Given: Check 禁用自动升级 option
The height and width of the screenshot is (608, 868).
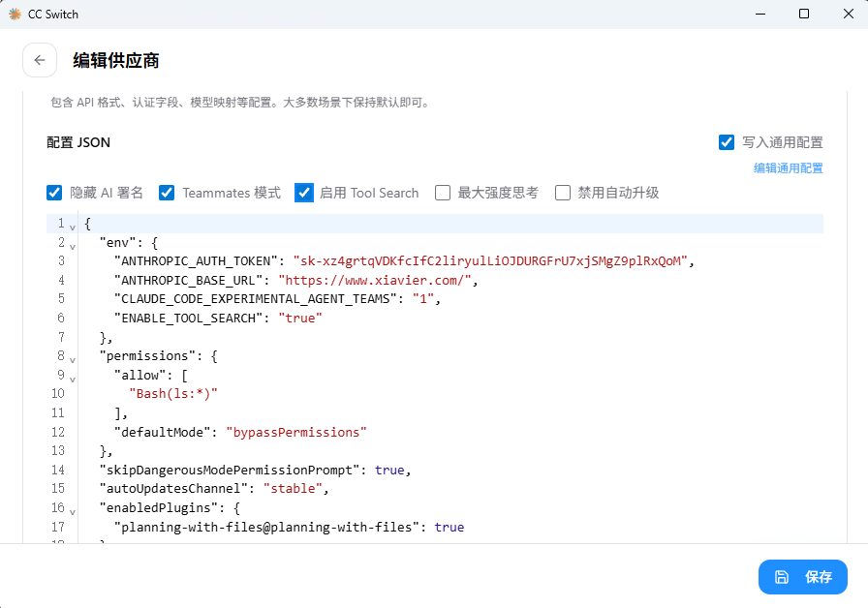Looking at the screenshot, I should coord(563,193).
